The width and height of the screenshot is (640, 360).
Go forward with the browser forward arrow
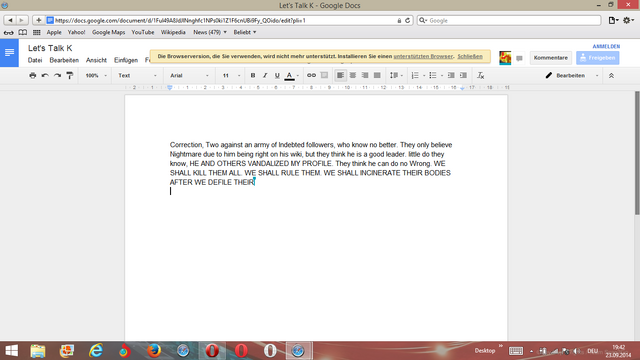tap(22, 20)
